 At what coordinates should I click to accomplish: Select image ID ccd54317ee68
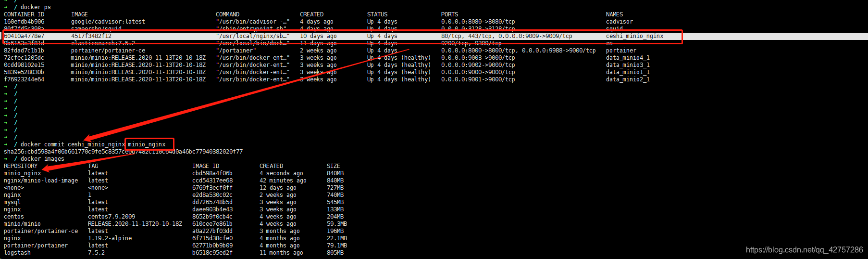point(212,181)
